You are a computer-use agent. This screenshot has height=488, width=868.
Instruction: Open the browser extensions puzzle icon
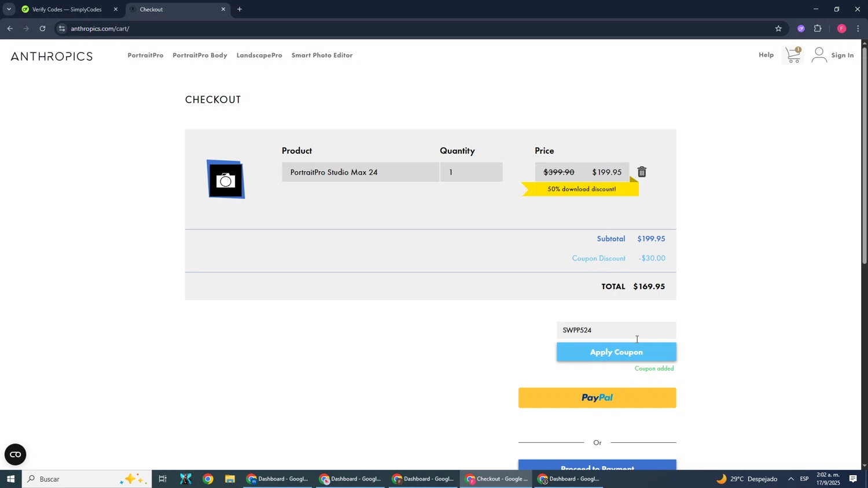click(818, 28)
